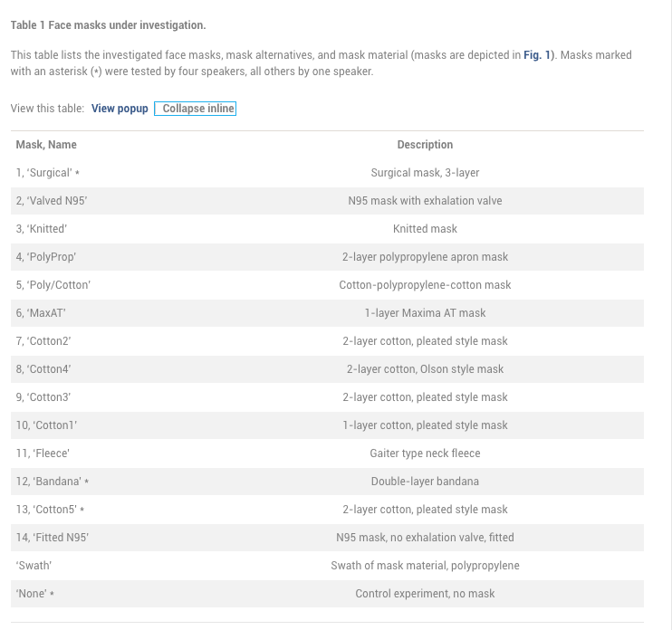Select 'Gaiter type neck fleece' description
The height and width of the screenshot is (630, 672).
(425, 453)
